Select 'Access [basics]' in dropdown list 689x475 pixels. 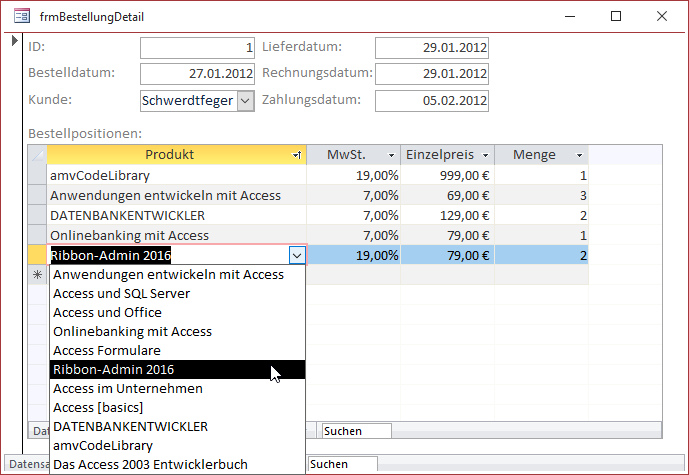(178, 407)
